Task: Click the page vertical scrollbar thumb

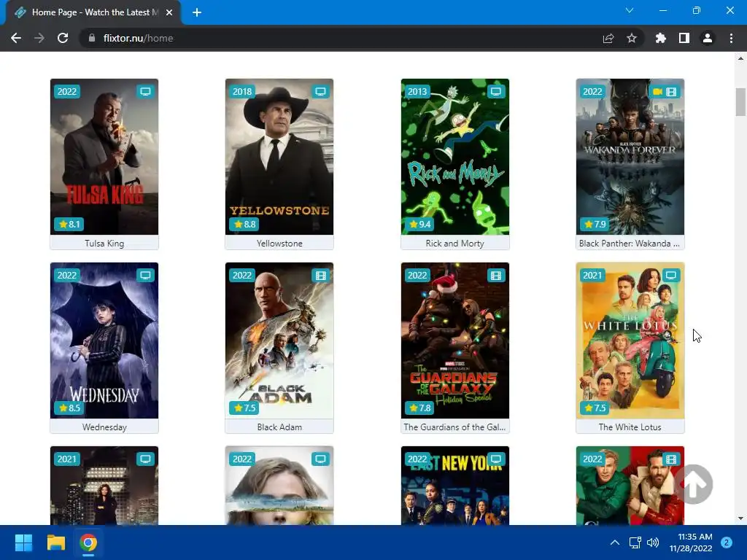Action: 740,102
